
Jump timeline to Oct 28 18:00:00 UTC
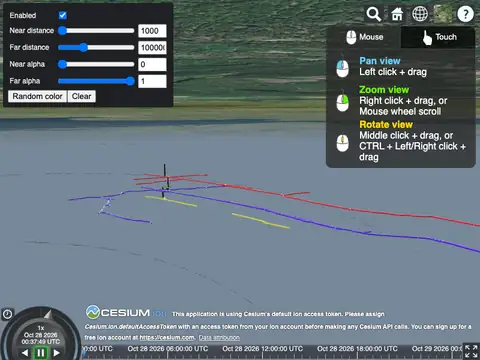click(357, 349)
